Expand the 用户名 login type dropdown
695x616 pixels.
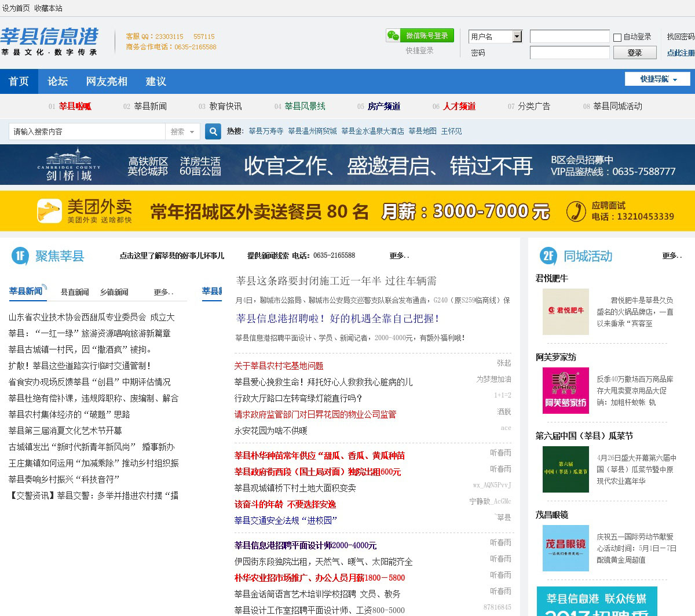517,37
